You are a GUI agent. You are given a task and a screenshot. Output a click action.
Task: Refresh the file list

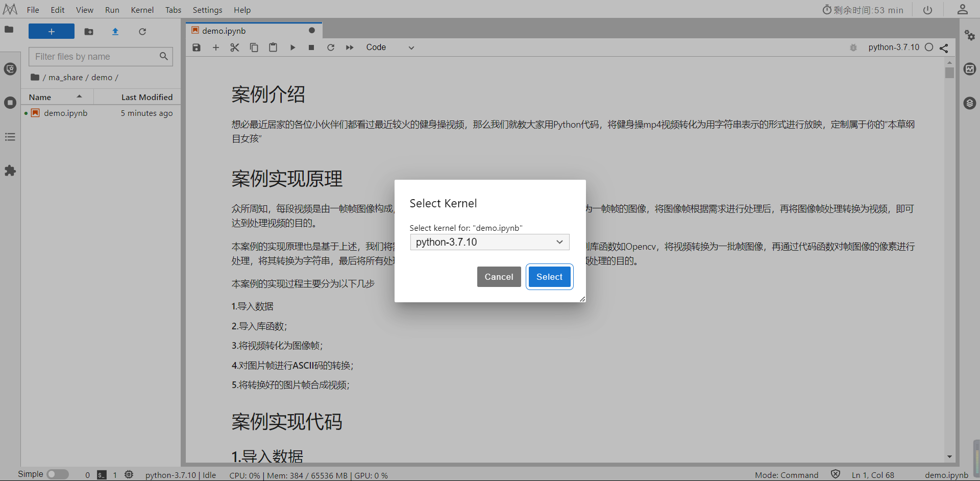tap(142, 32)
